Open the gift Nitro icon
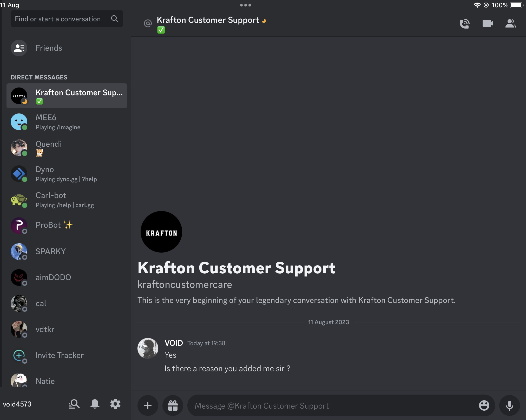Viewport: 526px width, 420px height. (173, 405)
